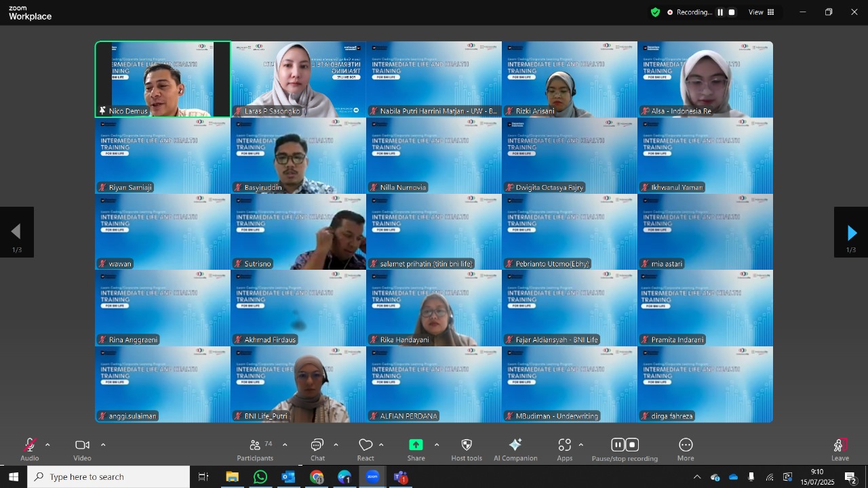Open Microsoft Teams from the taskbar

pyautogui.click(x=401, y=477)
